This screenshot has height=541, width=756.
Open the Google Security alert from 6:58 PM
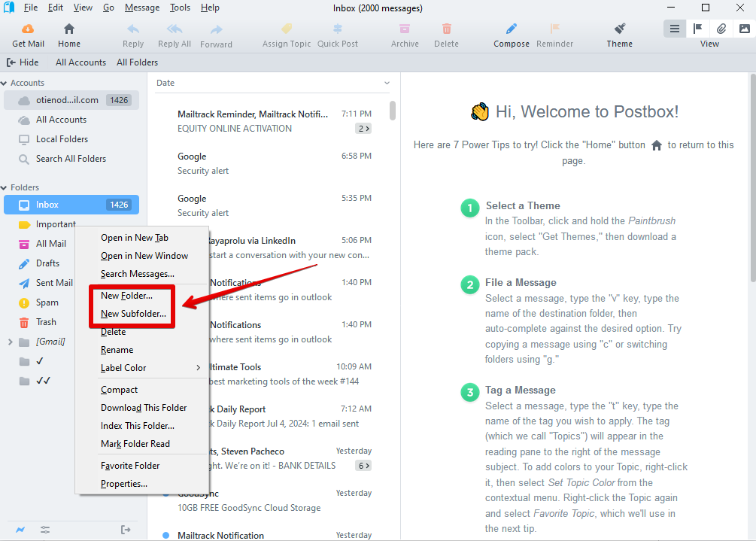click(x=274, y=163)
